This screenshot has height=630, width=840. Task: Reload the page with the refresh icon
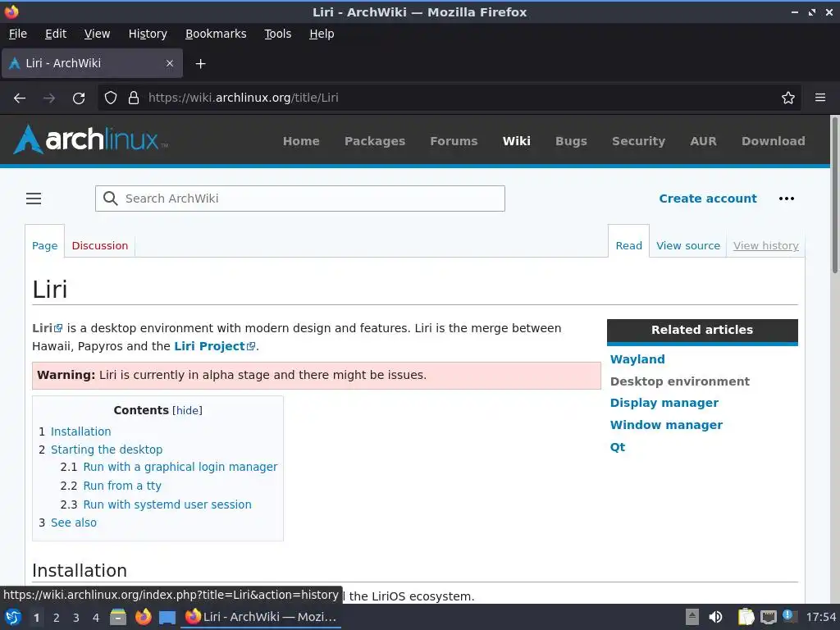(x=79, y=98)
